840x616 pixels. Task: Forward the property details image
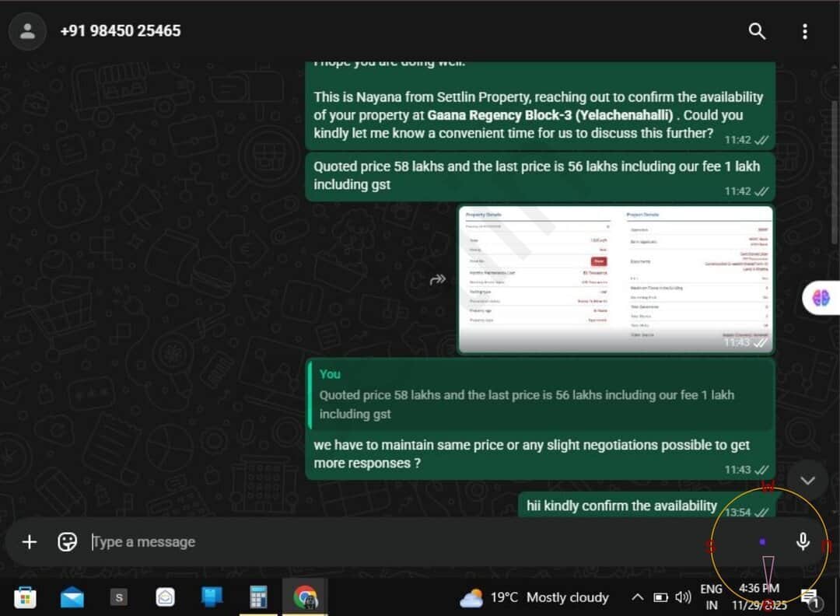pos(438,279)
